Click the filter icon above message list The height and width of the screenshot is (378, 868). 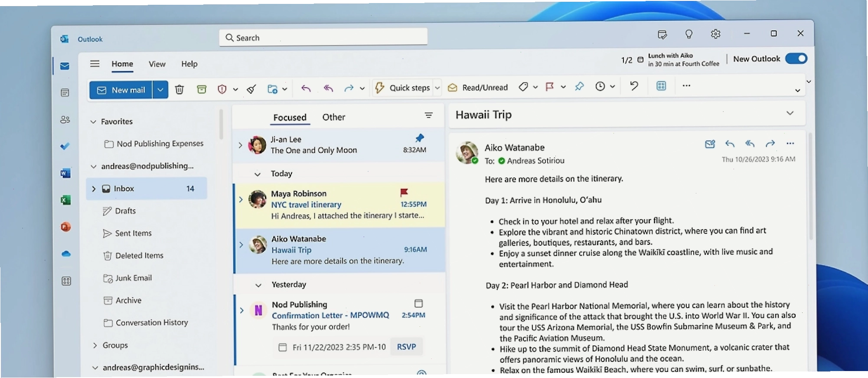(428, 115)
